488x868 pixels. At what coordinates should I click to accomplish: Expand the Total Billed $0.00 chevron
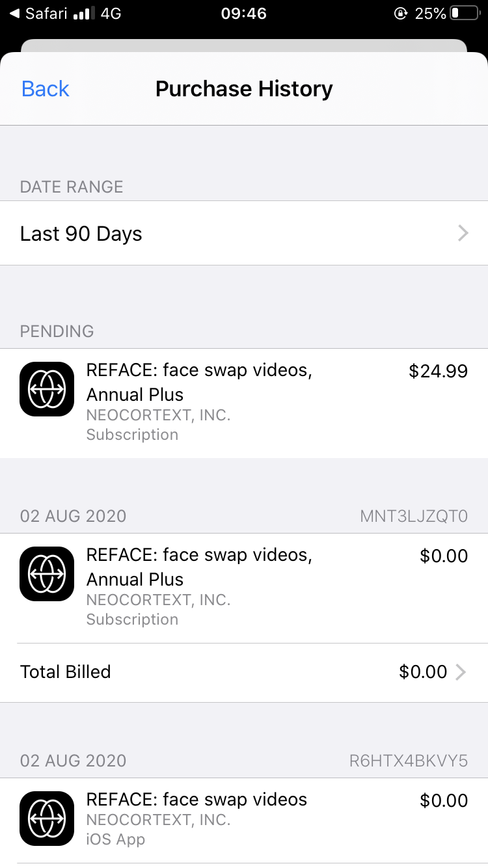pos(461,672)
